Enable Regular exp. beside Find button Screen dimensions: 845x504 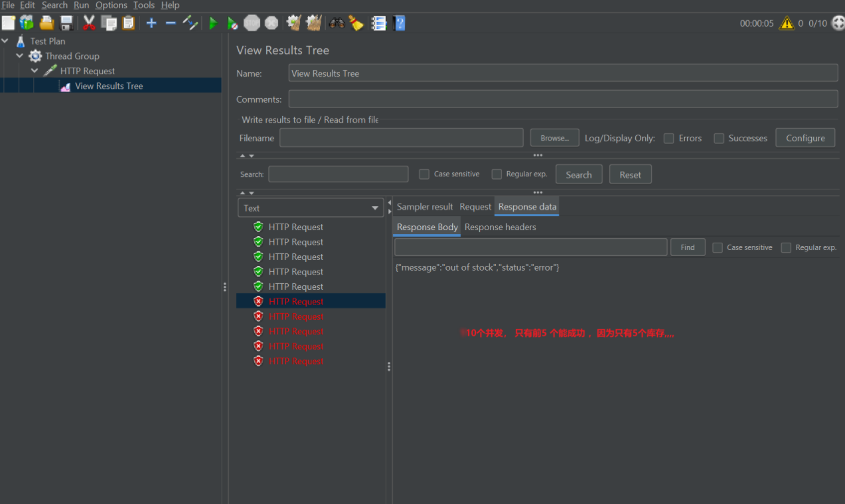pyautogui.click(x=786, y=247)
